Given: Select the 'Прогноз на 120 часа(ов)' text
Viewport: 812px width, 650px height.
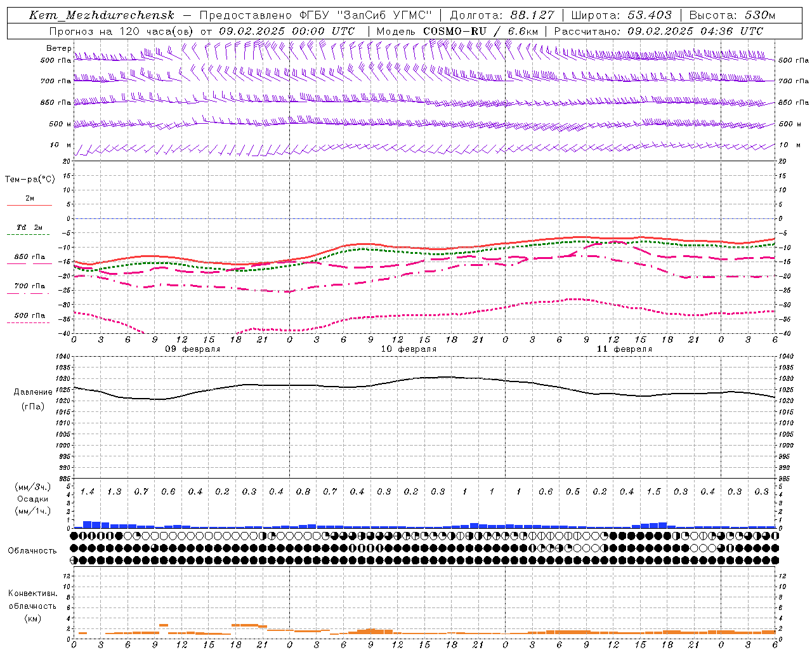Looking at the screenshot, I should pyautogui.click(x=122, y=31).
